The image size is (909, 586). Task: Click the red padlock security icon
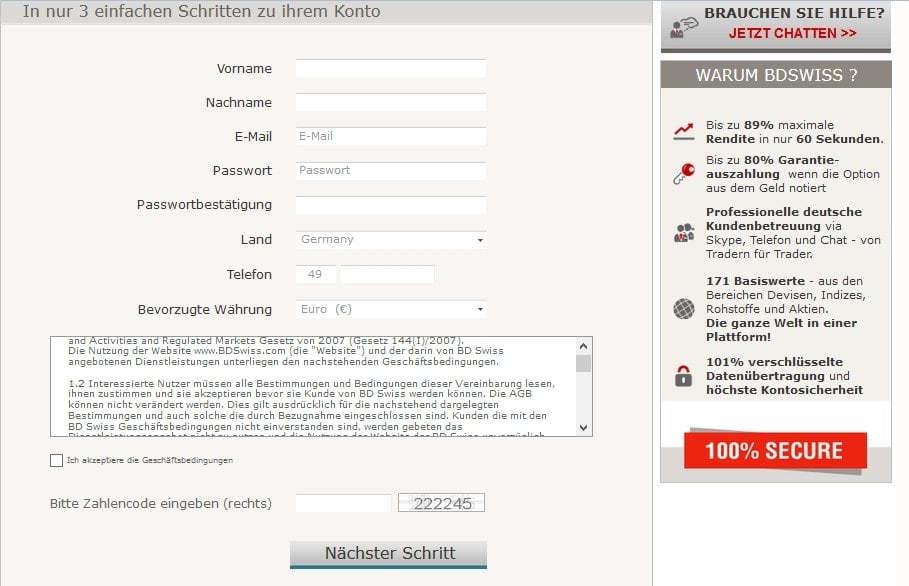(x=683, y=376)
